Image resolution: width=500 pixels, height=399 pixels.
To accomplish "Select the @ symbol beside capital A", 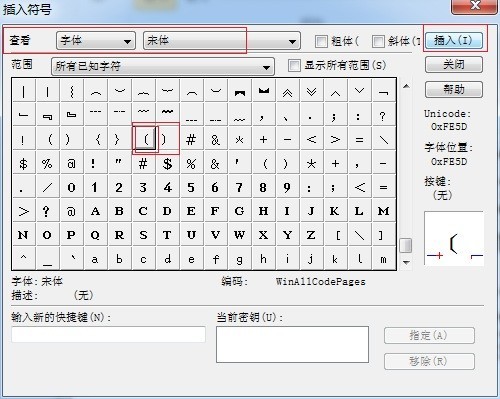I will [x=71, y=211].
